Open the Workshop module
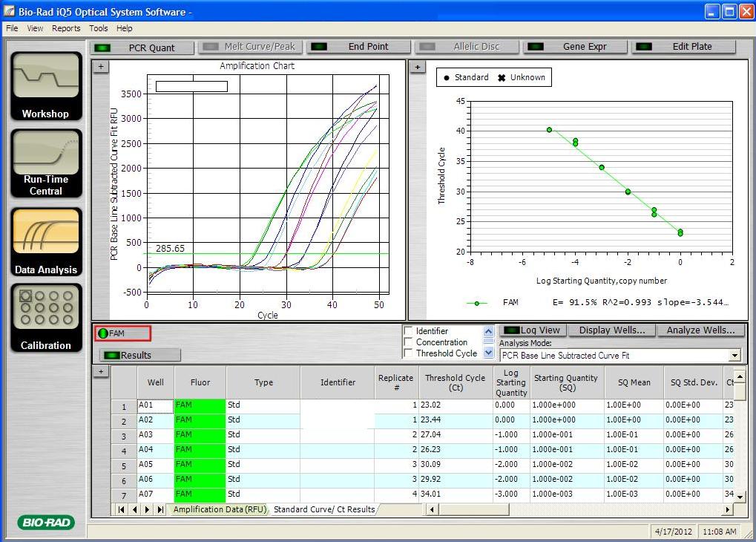 46,86
